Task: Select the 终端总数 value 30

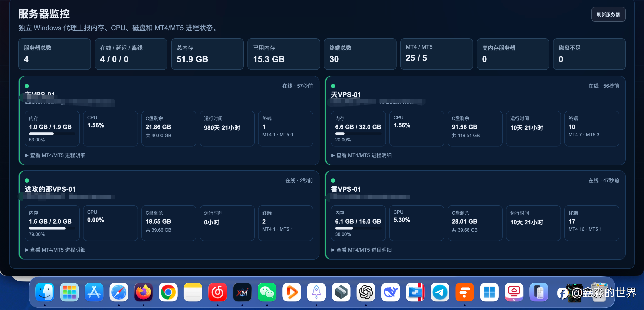Action: (334, 59)
